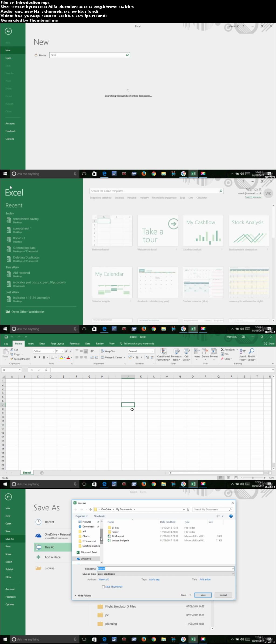Click the Copy icon in Clipboard group
The width and height of the screenshot is (276, 644).
[12, 354]
